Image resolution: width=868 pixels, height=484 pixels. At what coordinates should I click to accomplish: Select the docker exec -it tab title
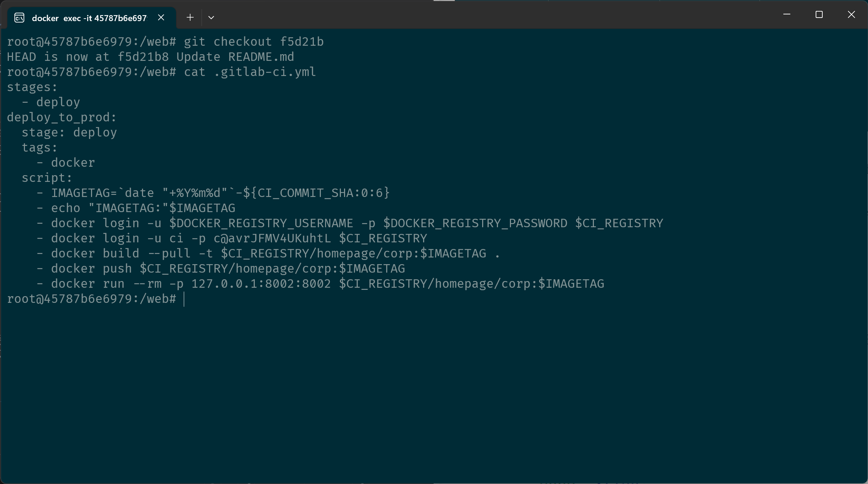[x=89, y=18]
